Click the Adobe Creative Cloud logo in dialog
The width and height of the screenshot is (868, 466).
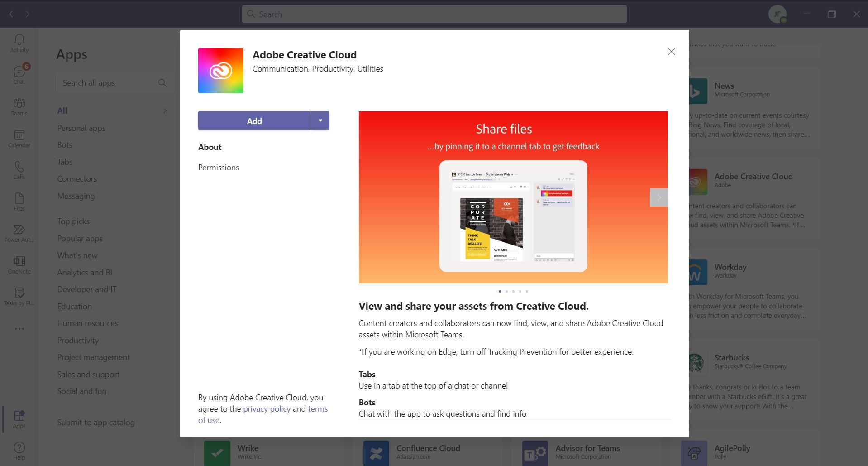pyautogui.click(x=221, y=71)
